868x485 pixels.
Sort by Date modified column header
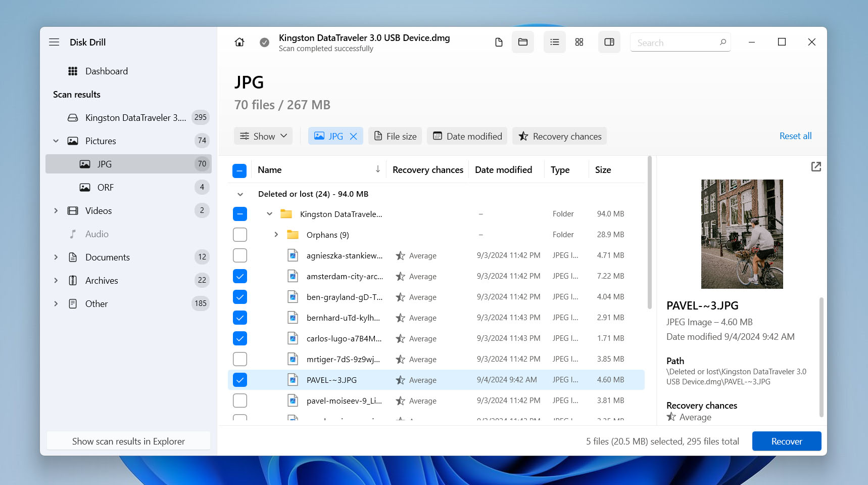(x=503, y=170)
